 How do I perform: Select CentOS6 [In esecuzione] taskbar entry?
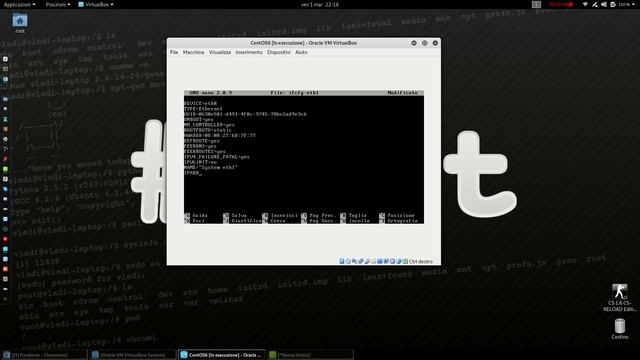222,355
